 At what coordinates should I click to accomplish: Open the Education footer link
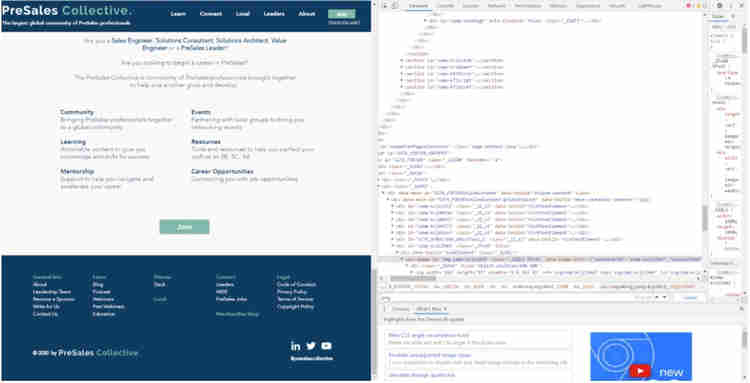coord(104,314)
